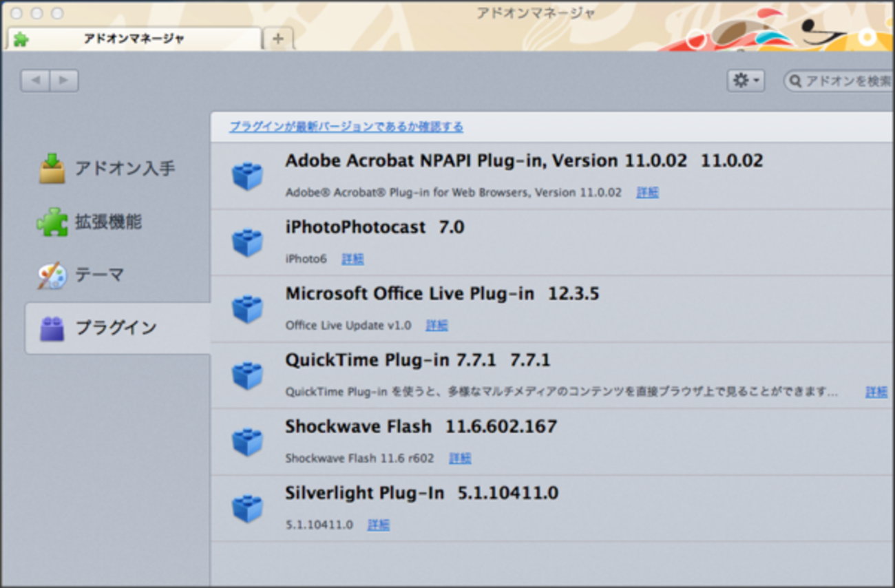The height and width of the screenshot is (588, 895).
Task: Click the forward navigation arrow button
Action: tap(64, 81)
